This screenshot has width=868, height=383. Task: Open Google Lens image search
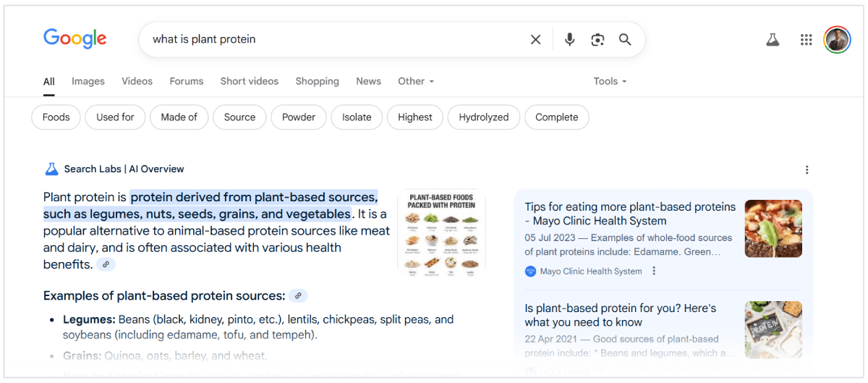[597, 40]
